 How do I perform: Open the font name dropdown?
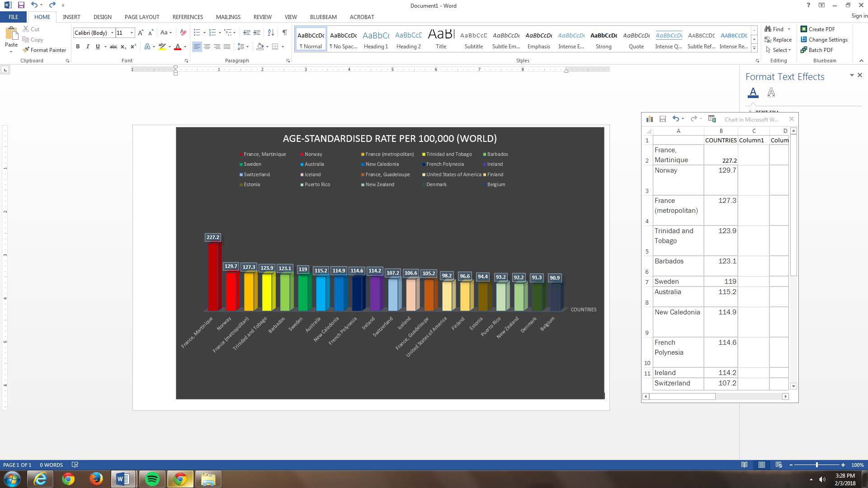113,33
